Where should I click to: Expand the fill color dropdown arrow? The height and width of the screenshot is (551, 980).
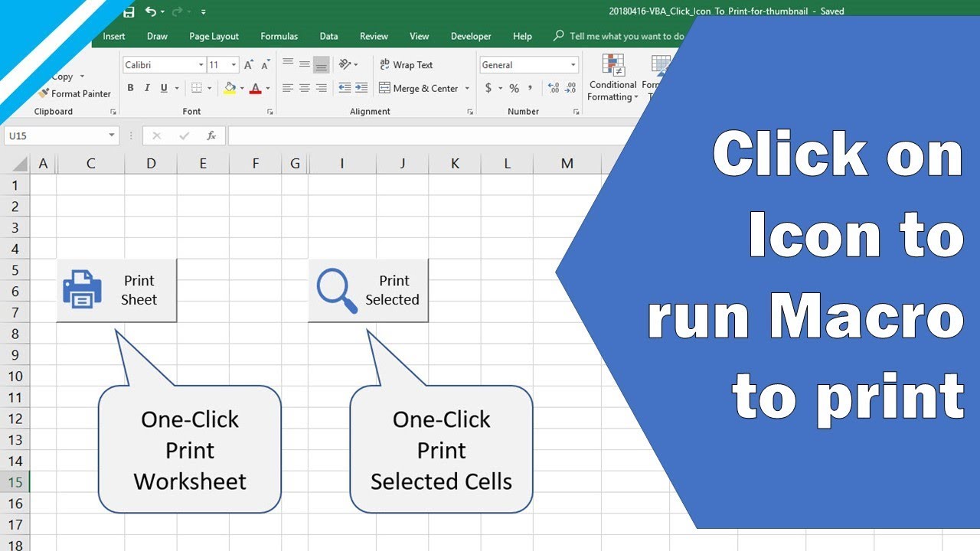click(x=240, y=88)
